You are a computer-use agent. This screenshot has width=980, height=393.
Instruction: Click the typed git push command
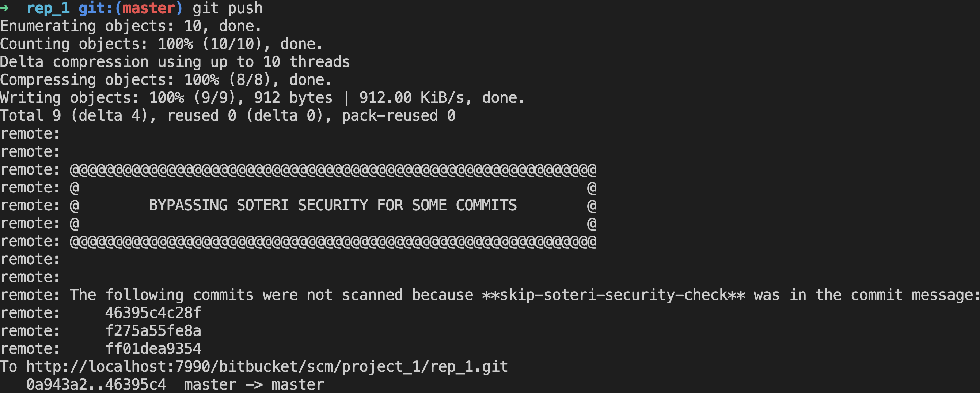tap(228, 8)
